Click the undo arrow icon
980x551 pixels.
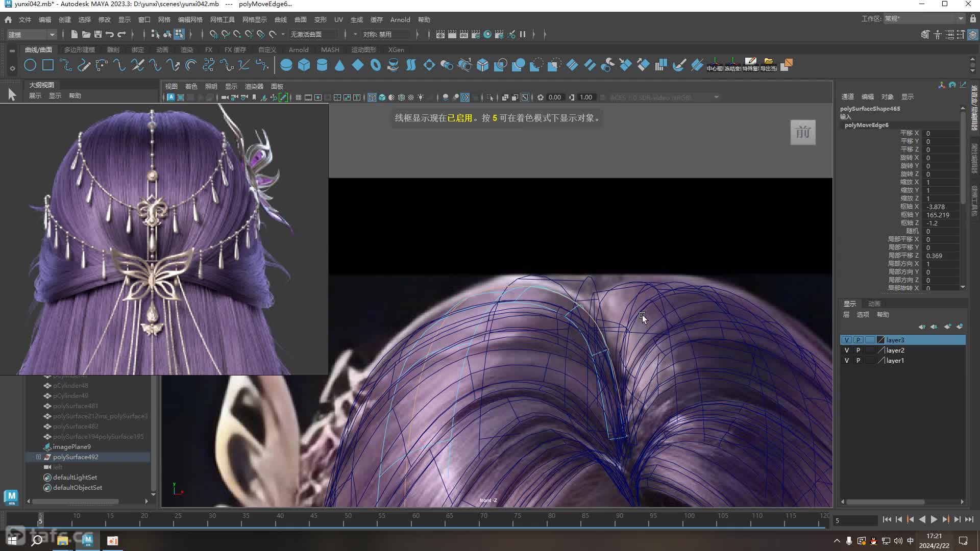(110, 34)
